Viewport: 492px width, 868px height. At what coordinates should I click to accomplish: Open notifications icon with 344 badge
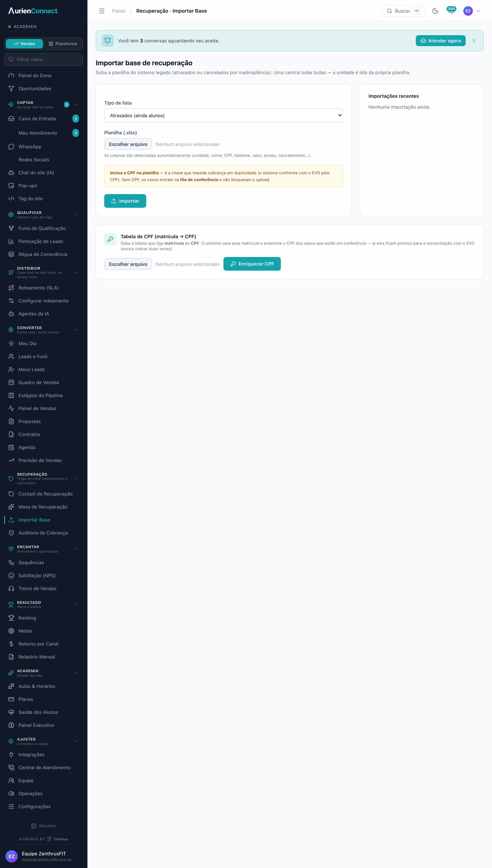pyautogui.click(x=451, y=11)
